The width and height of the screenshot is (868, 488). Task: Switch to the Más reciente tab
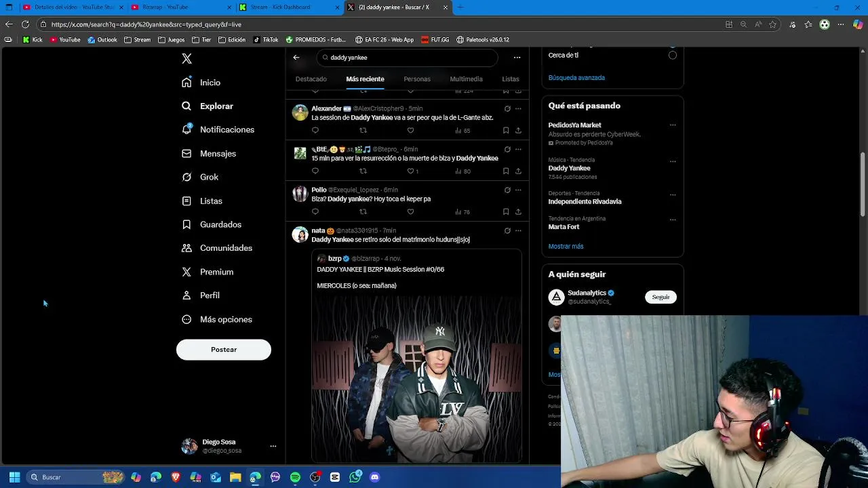365,79
